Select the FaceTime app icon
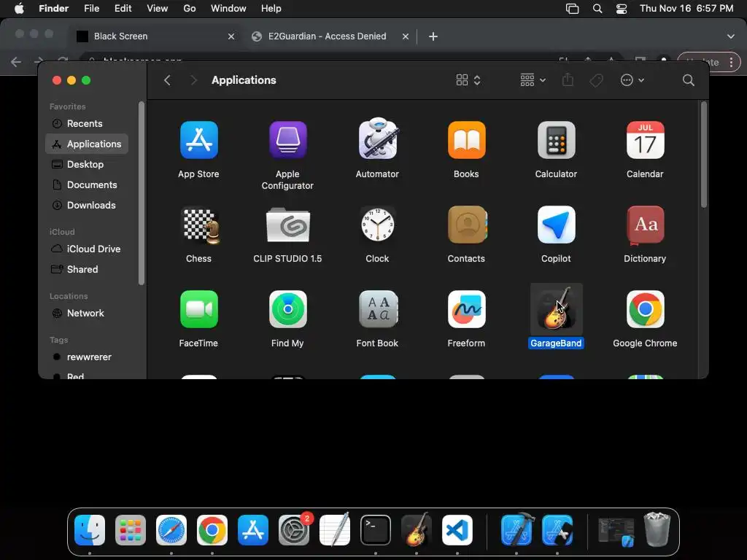The height and width of the screenshot is (560, 747). click(198, 309)
